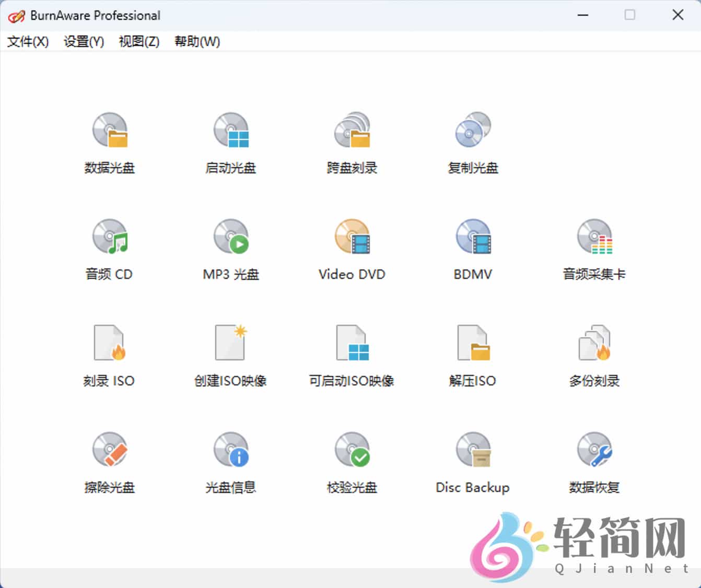Viewport: 701px width, 588px height.
Task: Open the 多份刻录 copies tool
Action: tap(594, 355)
